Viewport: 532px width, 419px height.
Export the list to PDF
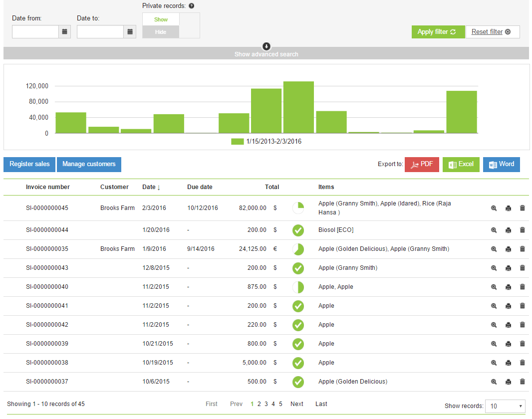pyautogui.click(x=422, y=165)
